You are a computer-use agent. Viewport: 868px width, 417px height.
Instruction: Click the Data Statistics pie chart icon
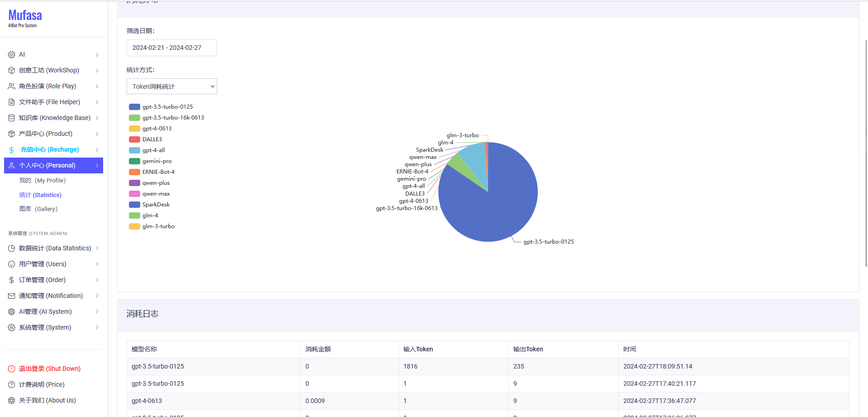12,249
